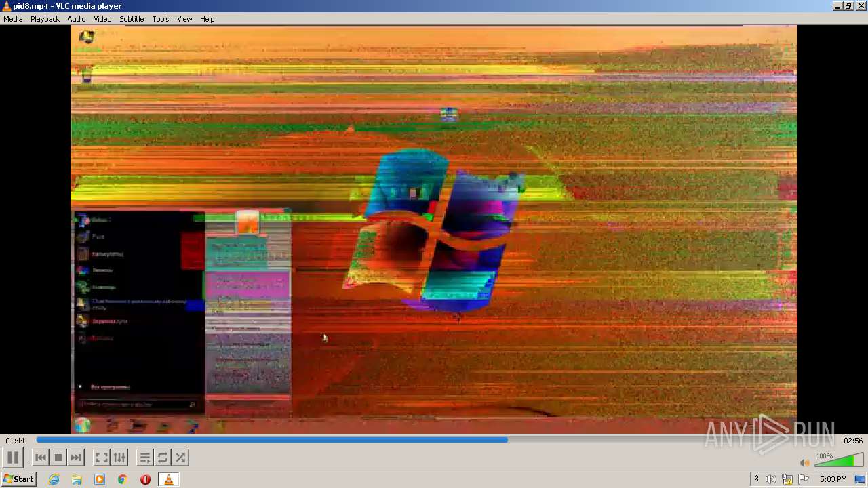Open Windows Media Player taskbar icon

coord(100,479)
